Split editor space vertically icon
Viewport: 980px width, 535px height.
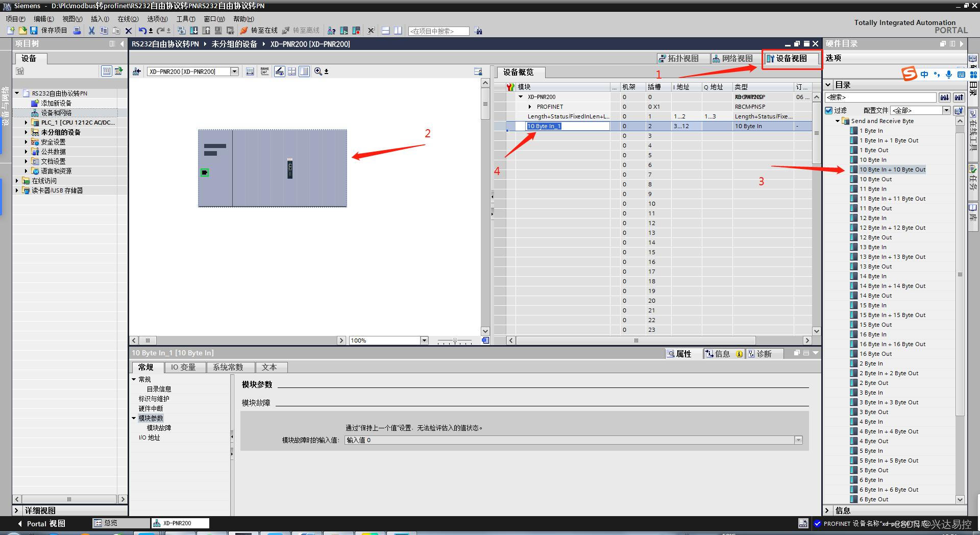point(398,31)
